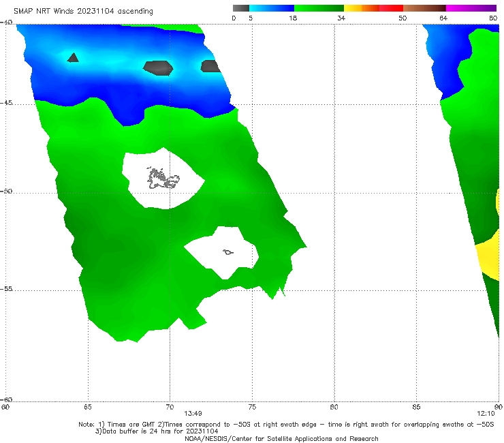The height and width of the screenshot is (443, 504).
Task: Click the color bar label '5'
Action: click(251, 18)
